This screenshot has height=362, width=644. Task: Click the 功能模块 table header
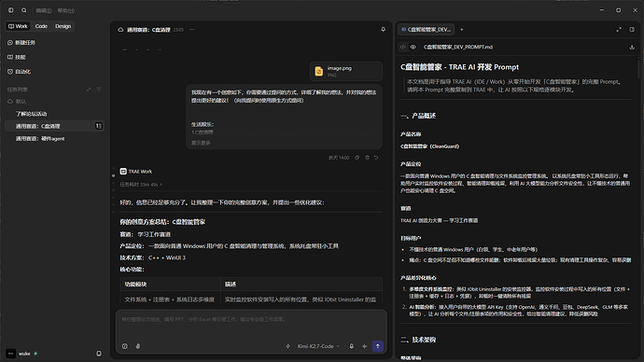[x=135, y=285]
